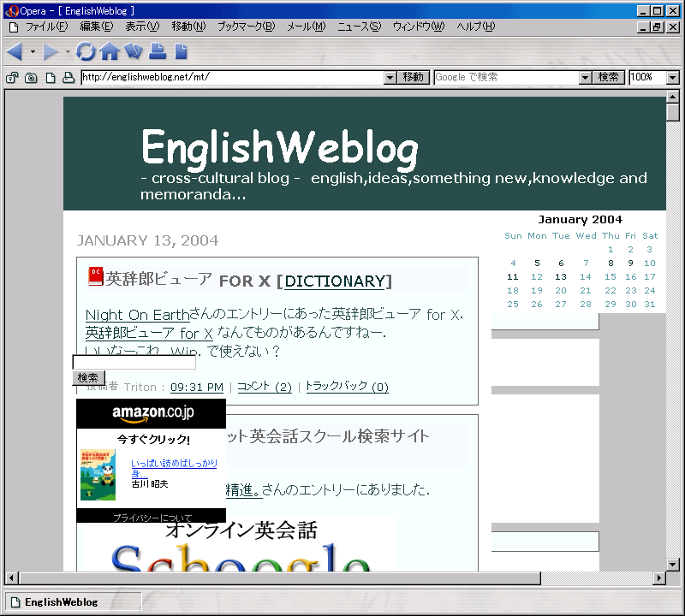Image resolution: width=685 pixels, height=616 pixels.
Task: Click the vertical scrollbar up arrow
Action: click(673, 97)
